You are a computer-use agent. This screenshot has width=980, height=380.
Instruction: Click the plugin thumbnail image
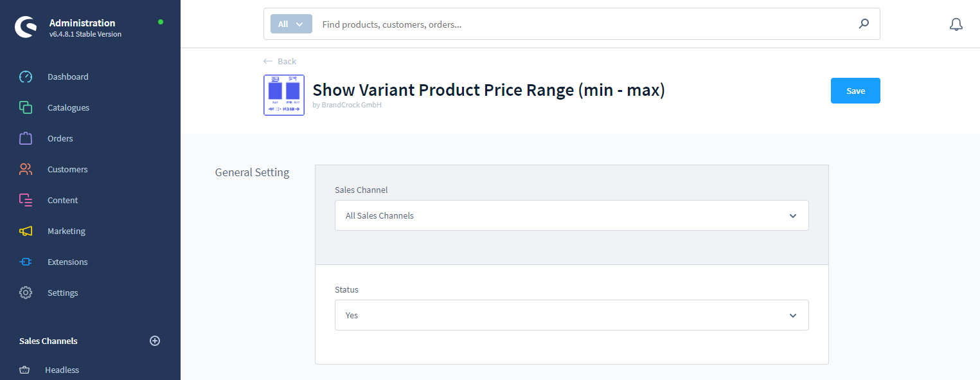click(x=284, y=95)
